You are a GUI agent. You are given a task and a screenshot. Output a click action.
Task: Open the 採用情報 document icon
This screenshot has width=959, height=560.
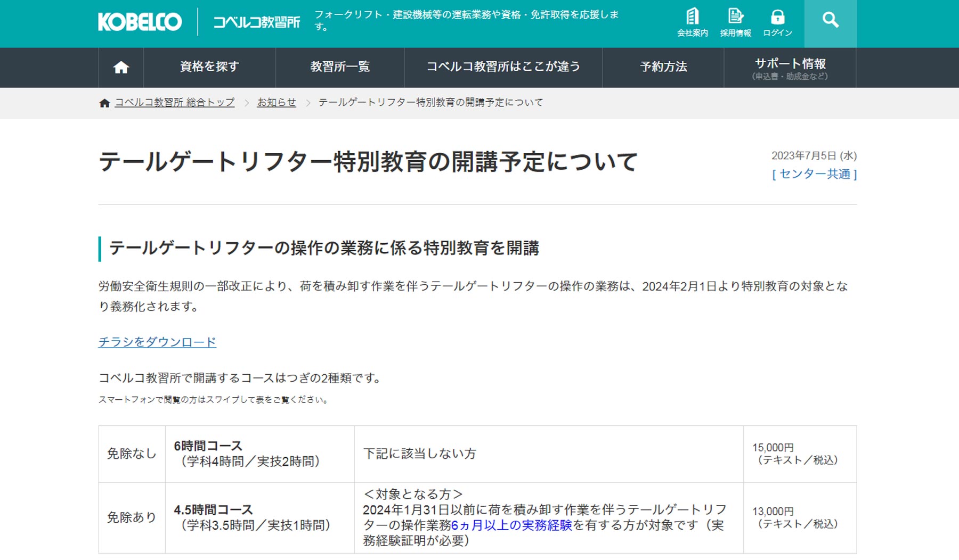point(735,22)
